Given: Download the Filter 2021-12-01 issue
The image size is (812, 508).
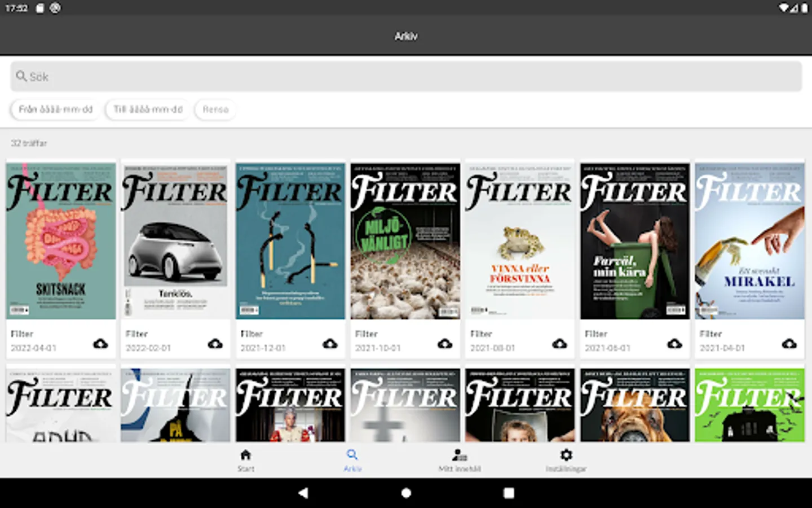Looking at the screenshot, I should pyautogui.click(x=330, y=343).
